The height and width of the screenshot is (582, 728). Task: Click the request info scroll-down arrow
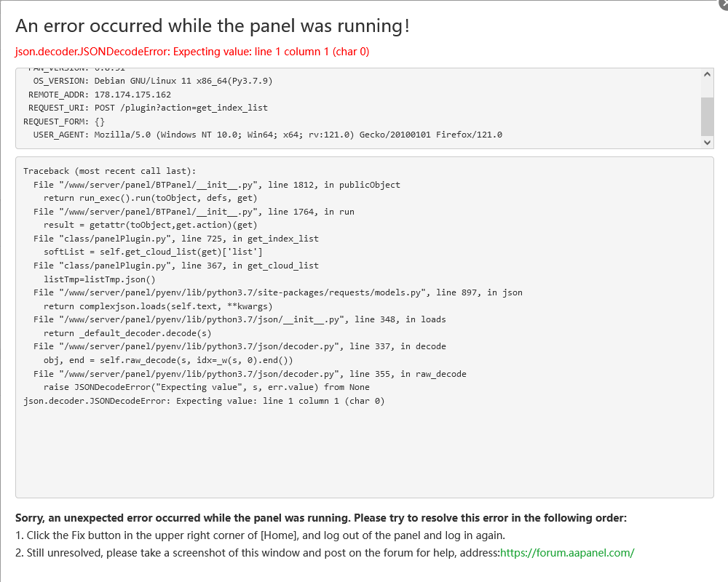707,143
